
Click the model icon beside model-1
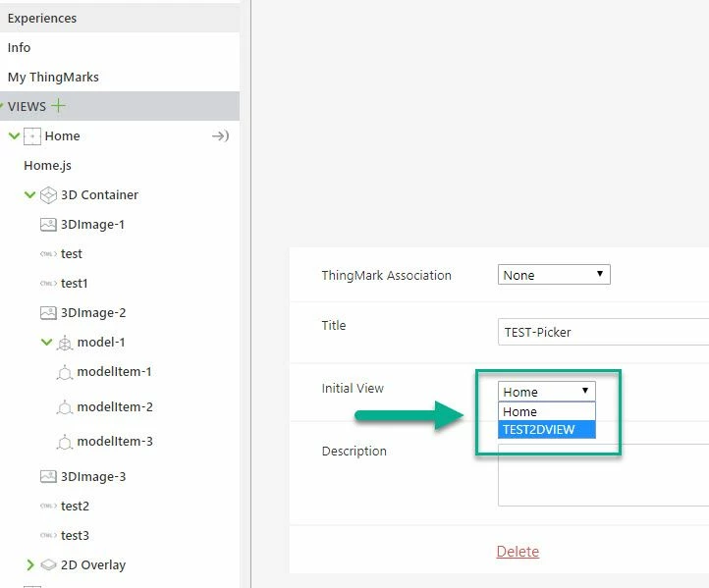[65, 343]
